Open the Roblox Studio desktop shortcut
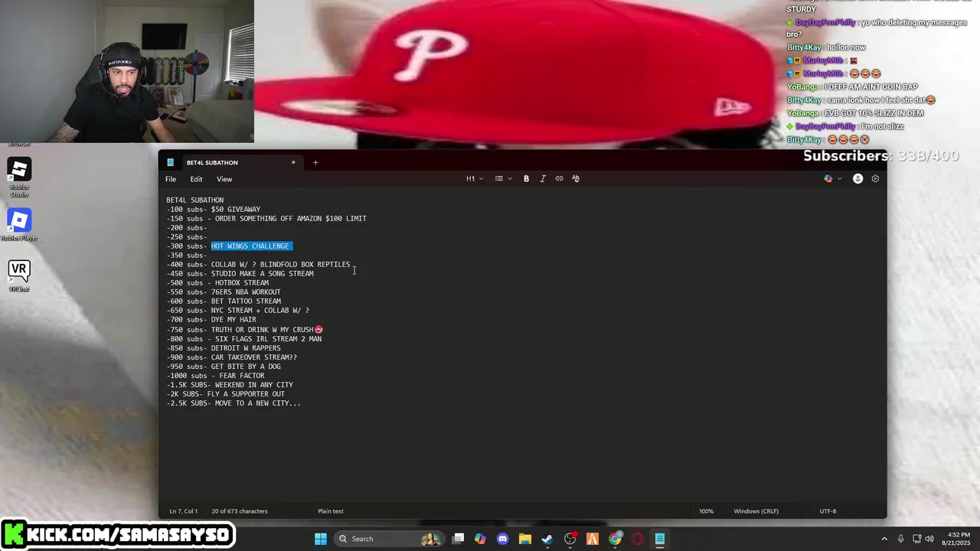The image size is (980, 551). (x=19, y=178)
